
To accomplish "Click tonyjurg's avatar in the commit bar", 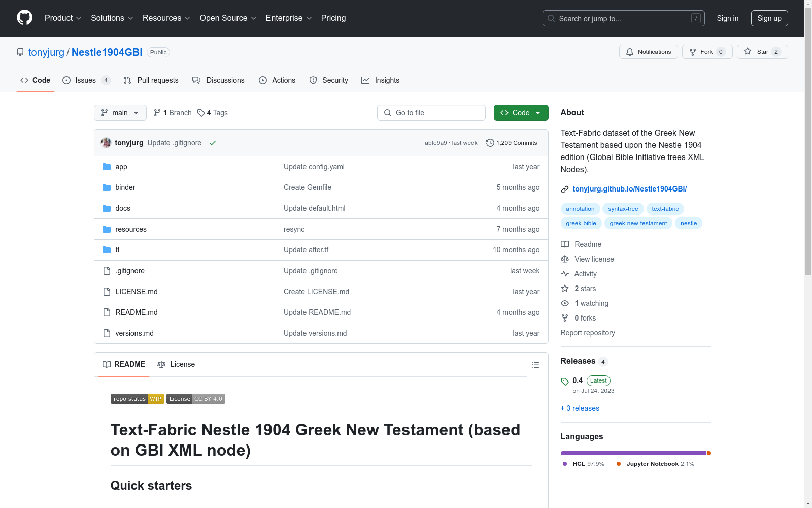I will click(x=106, y=143).
